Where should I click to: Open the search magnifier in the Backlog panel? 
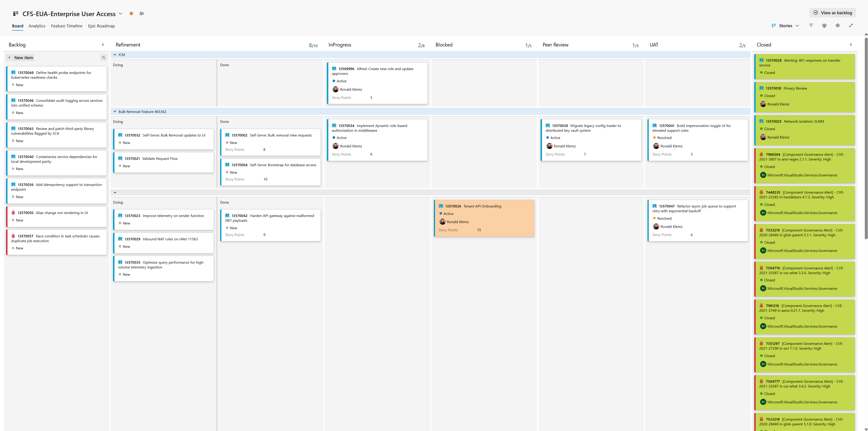103,57
